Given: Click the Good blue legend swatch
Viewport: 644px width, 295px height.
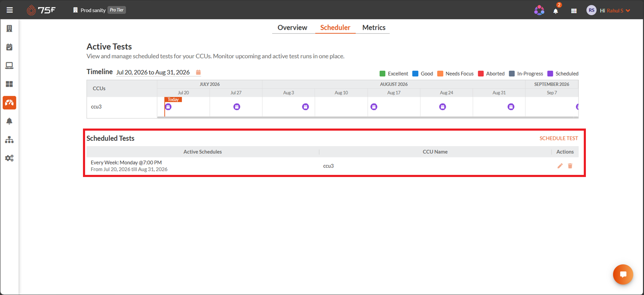Looking at the screenshot, I should pos(415,74).
